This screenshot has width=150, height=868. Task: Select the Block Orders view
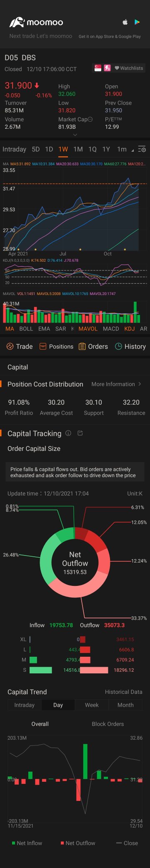point(108,724)
